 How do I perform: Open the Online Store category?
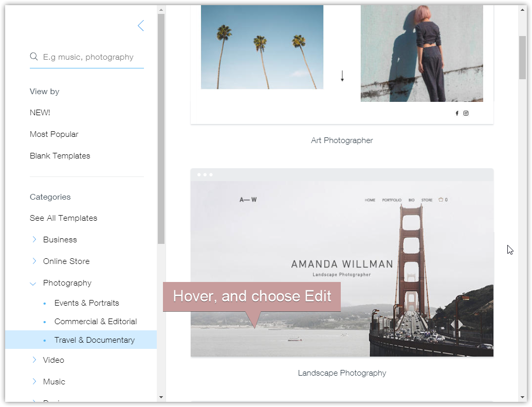coord(66,261)
